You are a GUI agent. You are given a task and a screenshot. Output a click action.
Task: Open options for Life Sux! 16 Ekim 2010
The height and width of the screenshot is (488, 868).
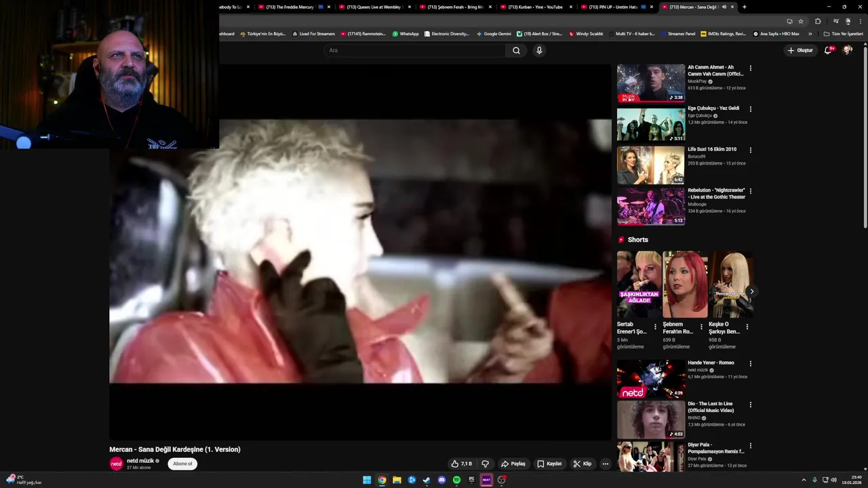coord(750,150)
